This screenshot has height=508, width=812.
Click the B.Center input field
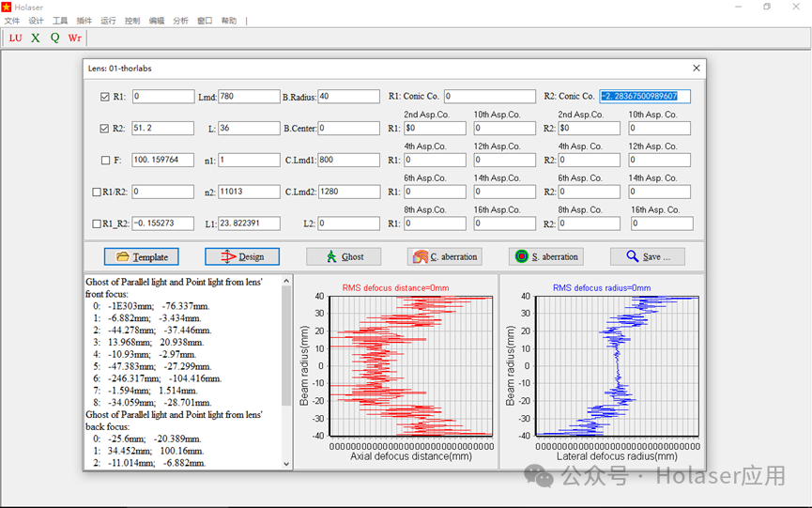348,128
